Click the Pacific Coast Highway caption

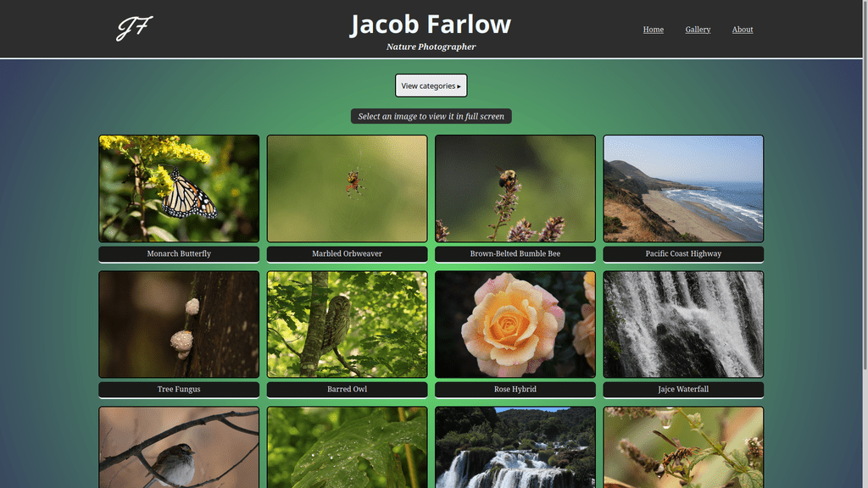[x=683, y=254]
